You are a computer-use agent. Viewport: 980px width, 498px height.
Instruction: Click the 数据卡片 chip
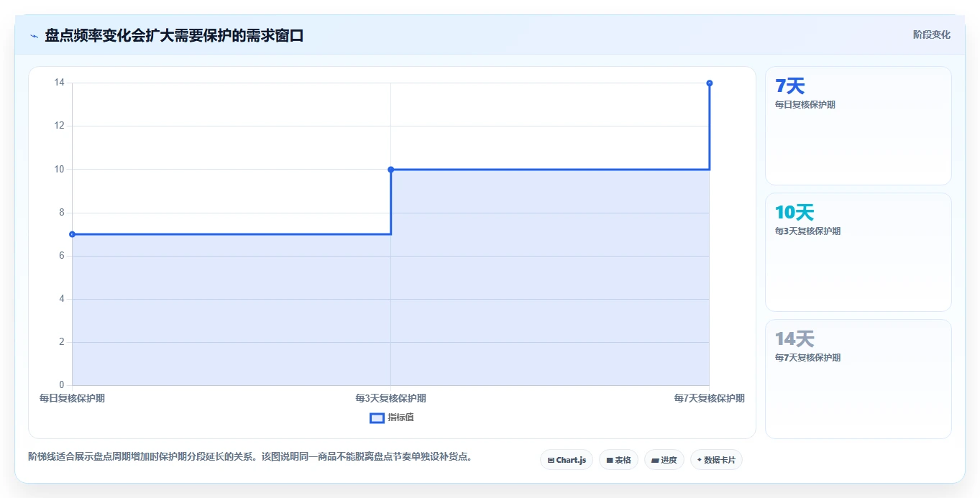pyautogui.click(x=716, y=460)
